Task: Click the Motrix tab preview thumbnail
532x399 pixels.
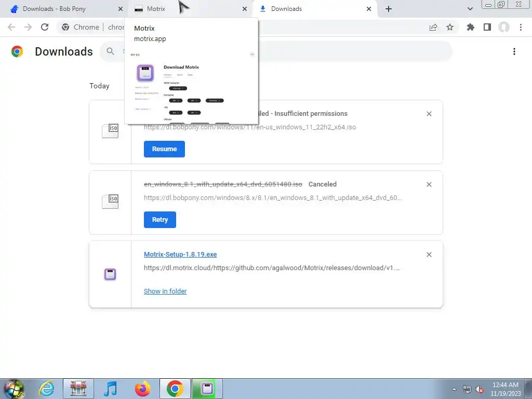Action: click(x=192, y=87)
